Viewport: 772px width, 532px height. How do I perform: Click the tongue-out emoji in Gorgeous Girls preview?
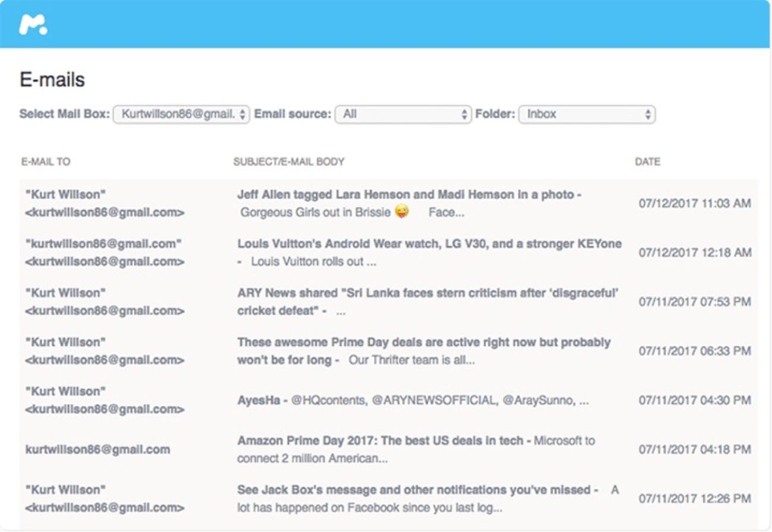pyautogui.click(x=402, y=211)
